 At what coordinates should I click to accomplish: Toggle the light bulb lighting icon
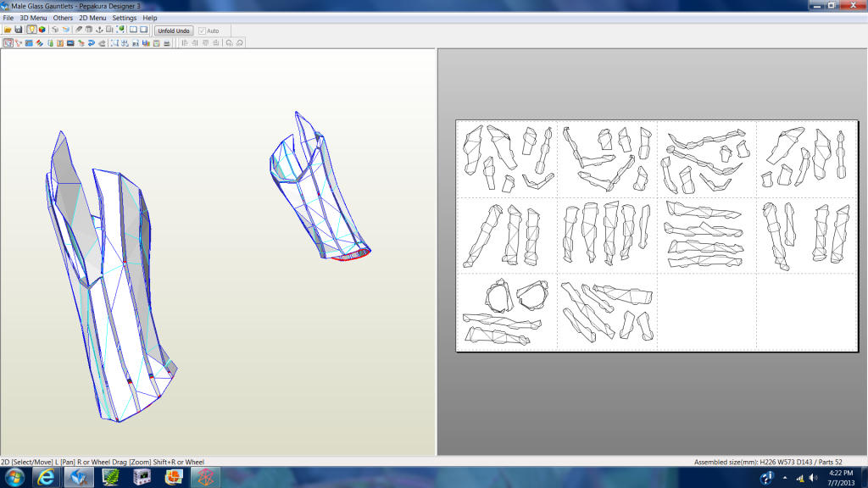[x=31, y=30]
